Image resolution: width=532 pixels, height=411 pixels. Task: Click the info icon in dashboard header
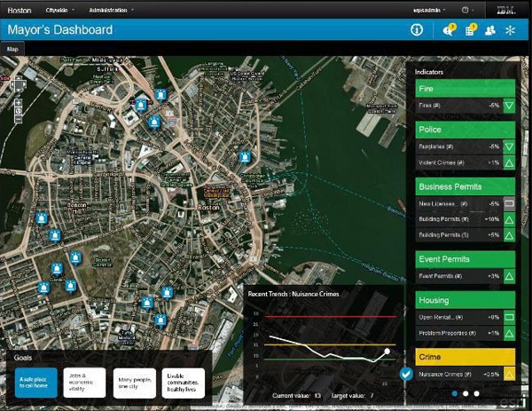coord(417,30)
